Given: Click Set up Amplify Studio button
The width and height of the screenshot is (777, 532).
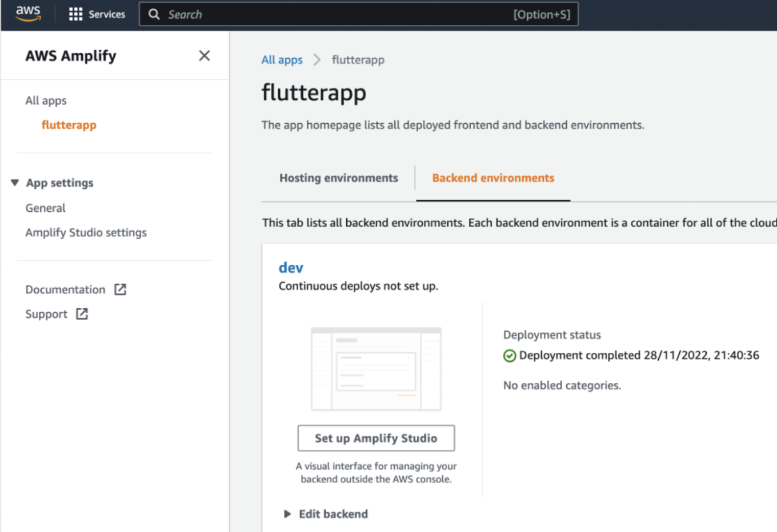Looking at the screenshot, I should pyautogui.click(x=376, y=438).
